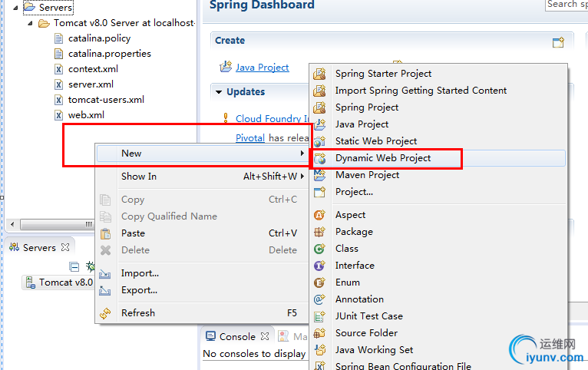Image resolution: width=588 pixels, height=370 pixels.
Task: Open the New submenu arrow
Action: tap(302, 153)
